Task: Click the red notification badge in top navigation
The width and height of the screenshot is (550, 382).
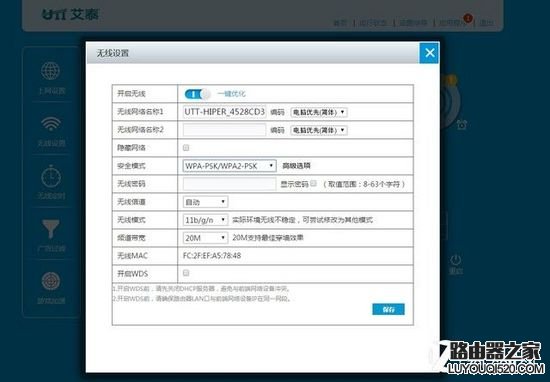Action: coord(468,18)
